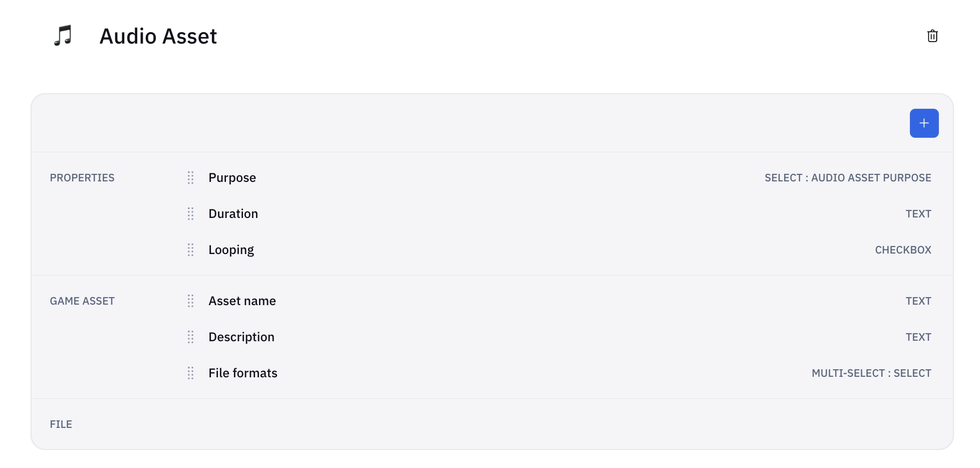
Task: Click the Looping property name
Action: pos(231,250)
